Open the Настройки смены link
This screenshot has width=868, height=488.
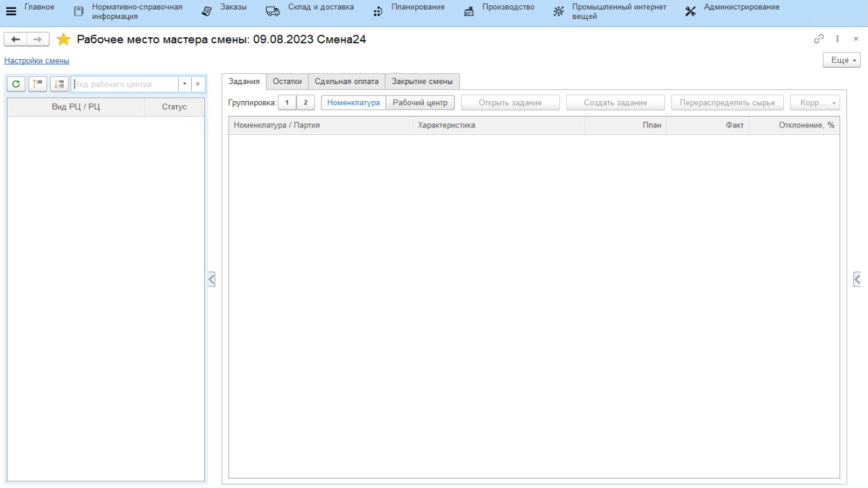(37, 60)
